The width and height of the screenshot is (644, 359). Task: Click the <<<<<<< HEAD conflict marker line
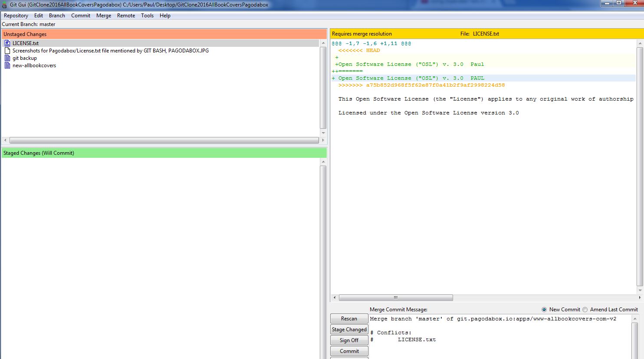[359, 50]
